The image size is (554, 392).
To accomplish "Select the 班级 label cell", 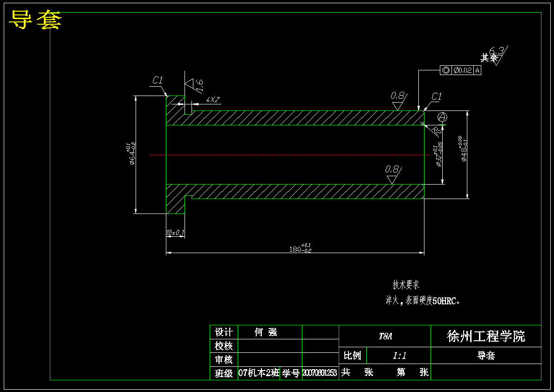I will pyautogui.click(x=224, y=373).
